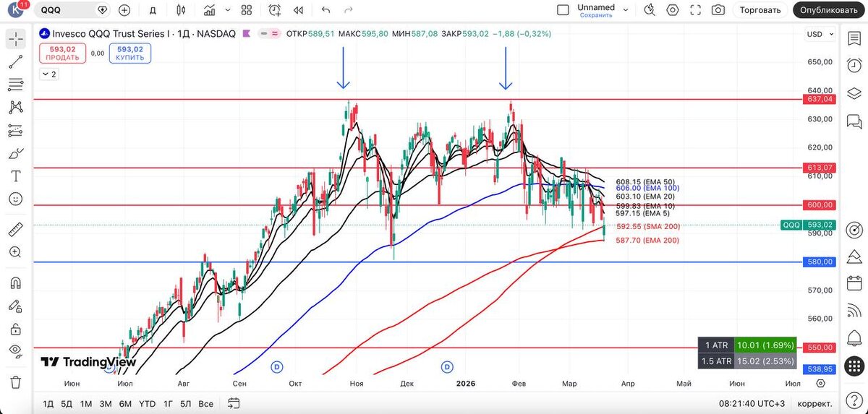
Task: Select the crosshair cursor tool
Action: coord(15,39)
